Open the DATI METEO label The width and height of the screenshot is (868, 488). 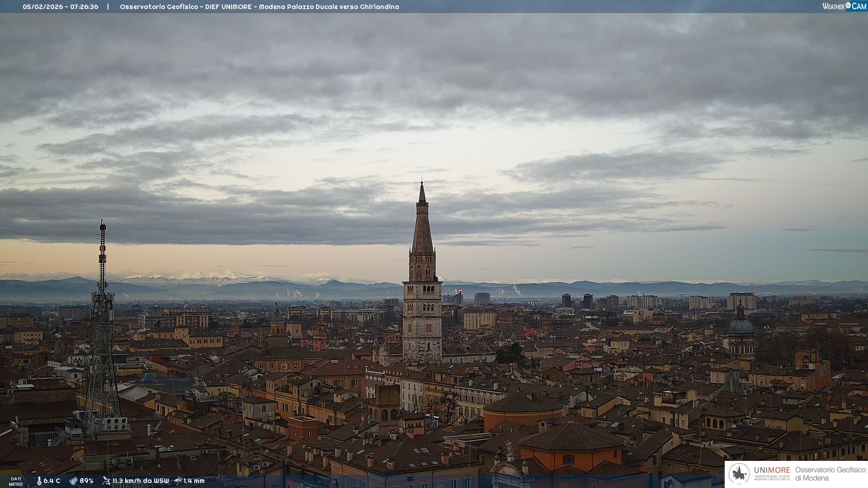(16, 481)
